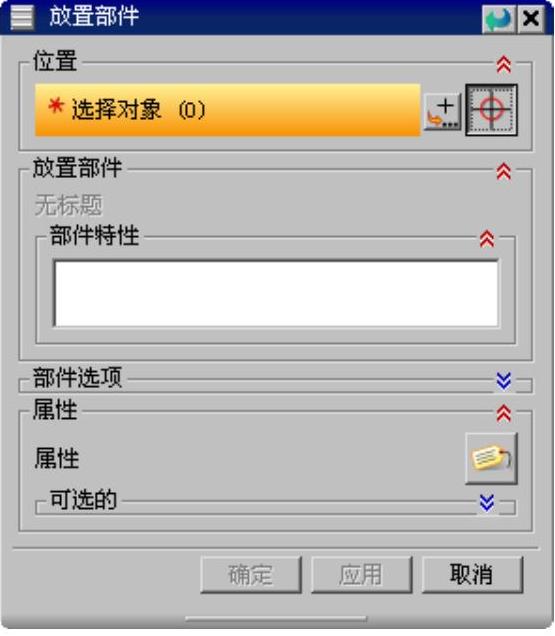Click the reset dialog arrow icon
555x636 pixels.
pos(498,19)
